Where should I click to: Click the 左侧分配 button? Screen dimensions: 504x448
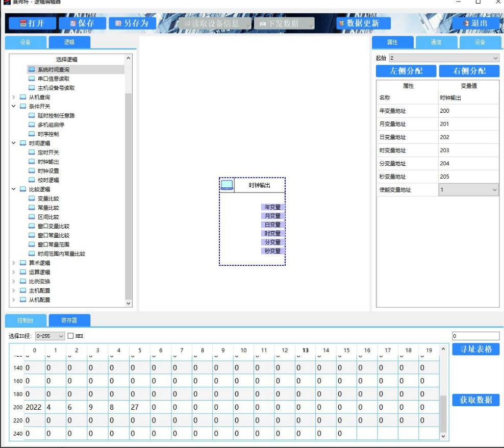coord(406,71)
